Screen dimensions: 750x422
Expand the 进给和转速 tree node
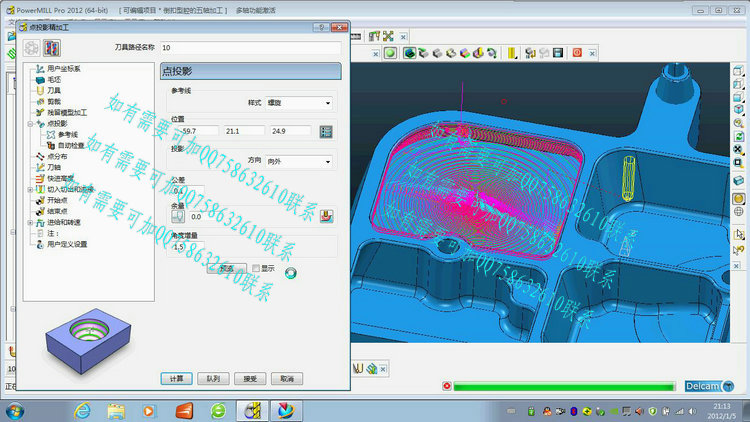[30, 223]
